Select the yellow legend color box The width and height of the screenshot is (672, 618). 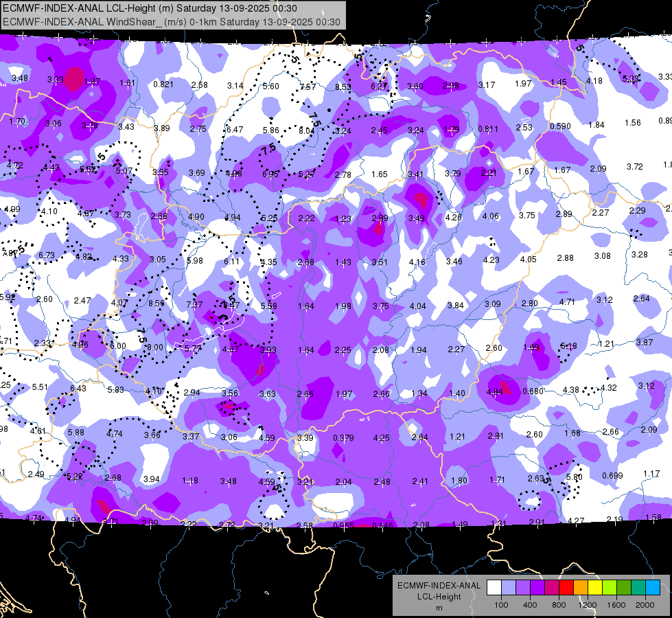click(x=595, y=588)
